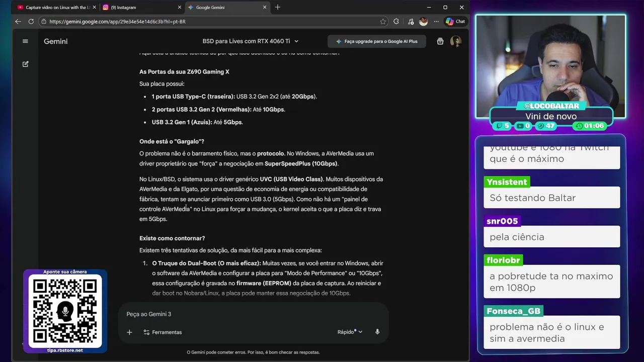Click the Gemini logo text in header

pos(55,41)
